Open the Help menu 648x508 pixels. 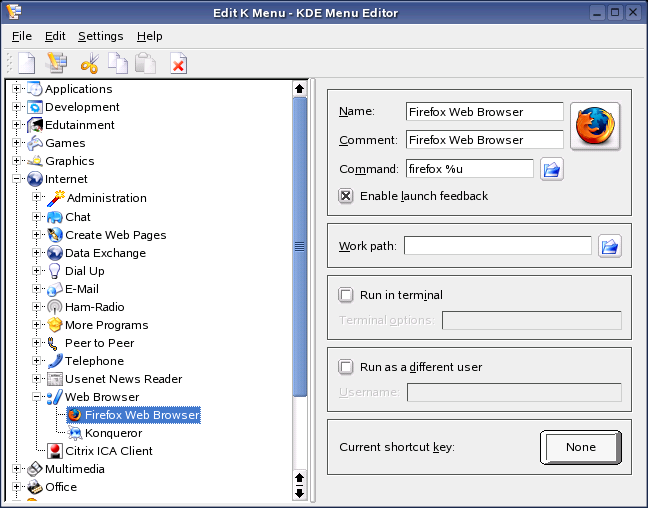tap(150, 36)
